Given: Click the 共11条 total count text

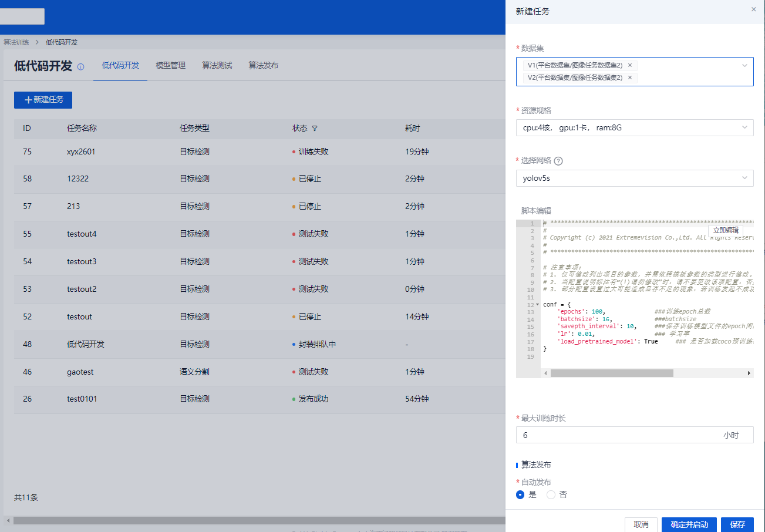Looking at the screenshot, I should [x=26, y=497].
